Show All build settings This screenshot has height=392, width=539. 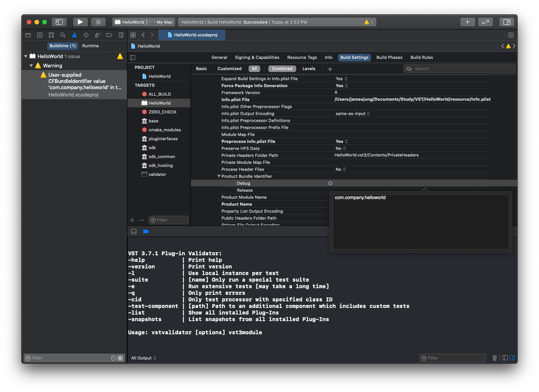pyautogui.click(x=254, y=69)
